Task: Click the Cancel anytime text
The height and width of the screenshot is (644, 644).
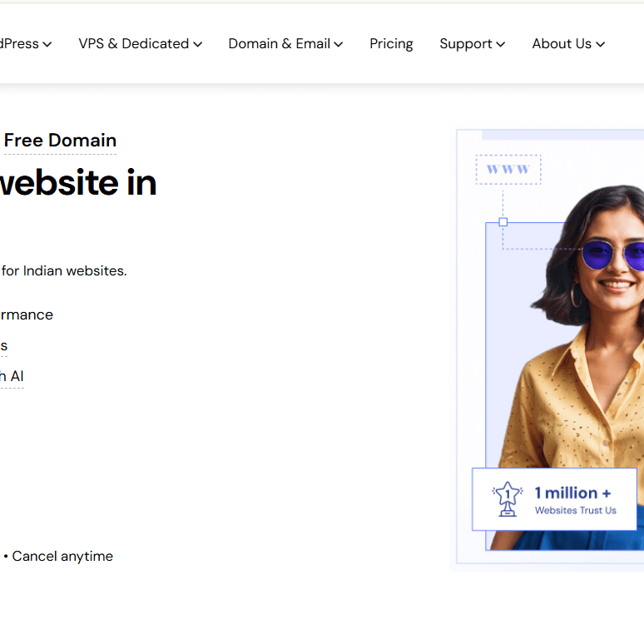Action: click(x=62, y=556)
